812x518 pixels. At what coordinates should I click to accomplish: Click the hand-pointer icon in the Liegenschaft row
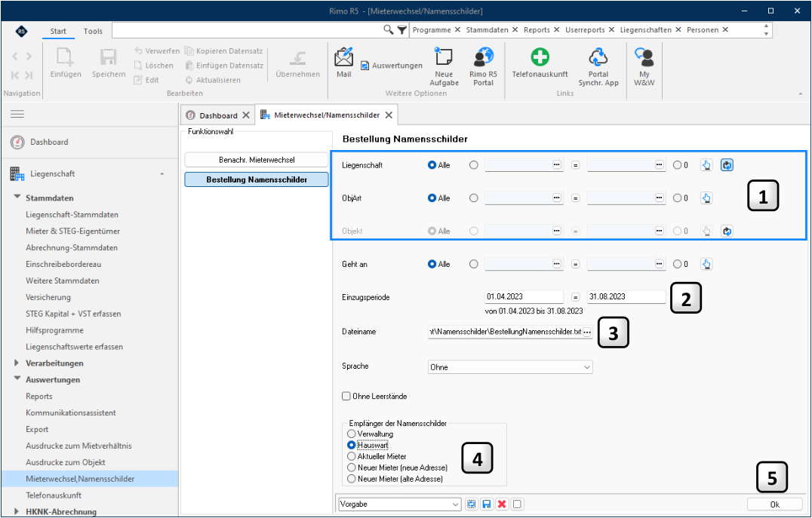(x=706, y=165)
